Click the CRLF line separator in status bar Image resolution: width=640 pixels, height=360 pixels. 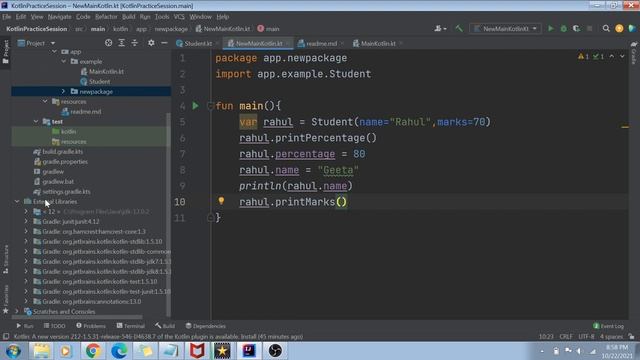click(566, 336)
